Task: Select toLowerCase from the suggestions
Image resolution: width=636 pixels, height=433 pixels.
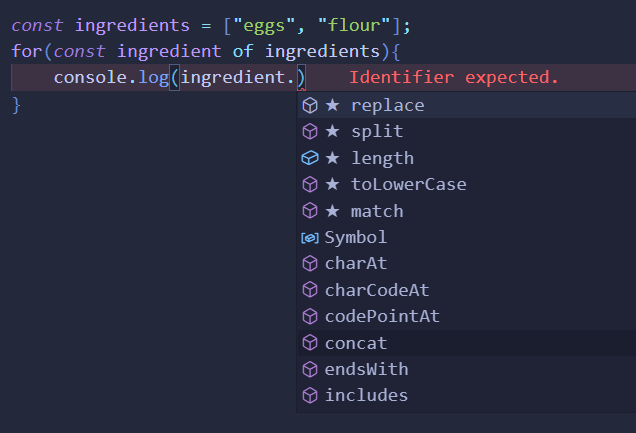Action: pyautogui.click(x=467, y=184)
